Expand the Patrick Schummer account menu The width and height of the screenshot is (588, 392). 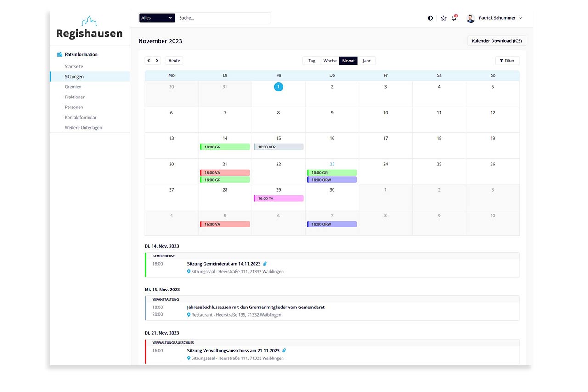(x=498, y=18)
